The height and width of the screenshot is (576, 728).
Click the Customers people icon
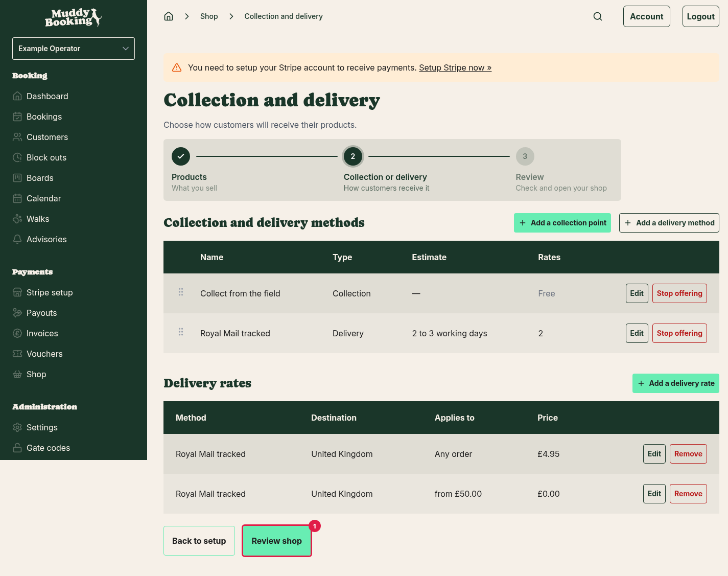click(x=17, y=137)
